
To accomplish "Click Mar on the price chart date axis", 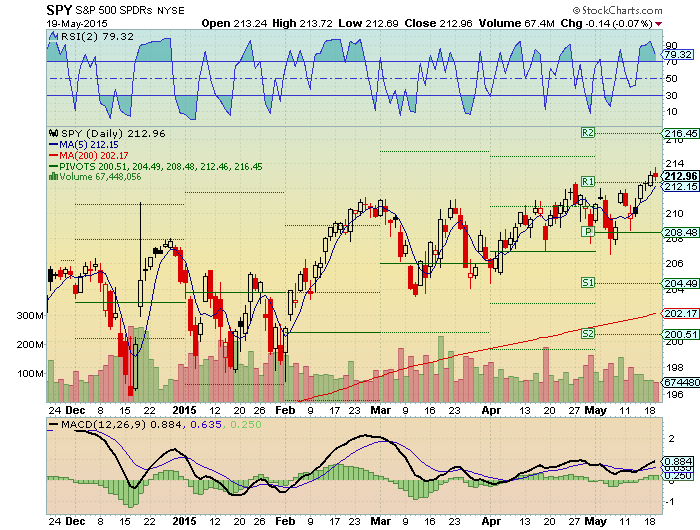I will click(x=381, y=410).
